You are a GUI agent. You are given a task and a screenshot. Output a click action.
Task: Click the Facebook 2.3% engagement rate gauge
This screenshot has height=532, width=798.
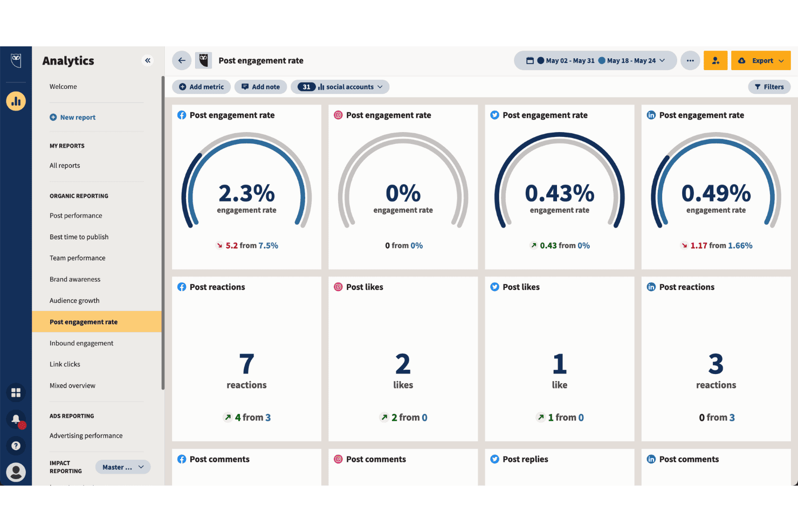[246, 181]
